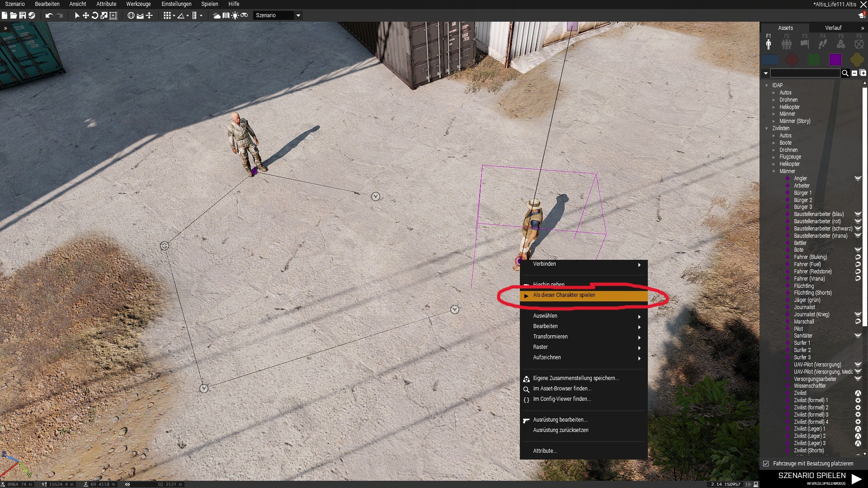Toggle the flashlight lamp icon

tap(235, 15)
